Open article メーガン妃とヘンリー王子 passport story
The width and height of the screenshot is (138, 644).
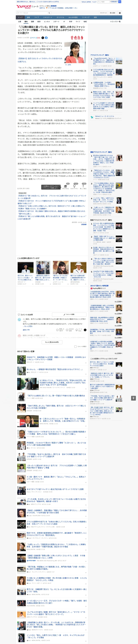(57, 602)
